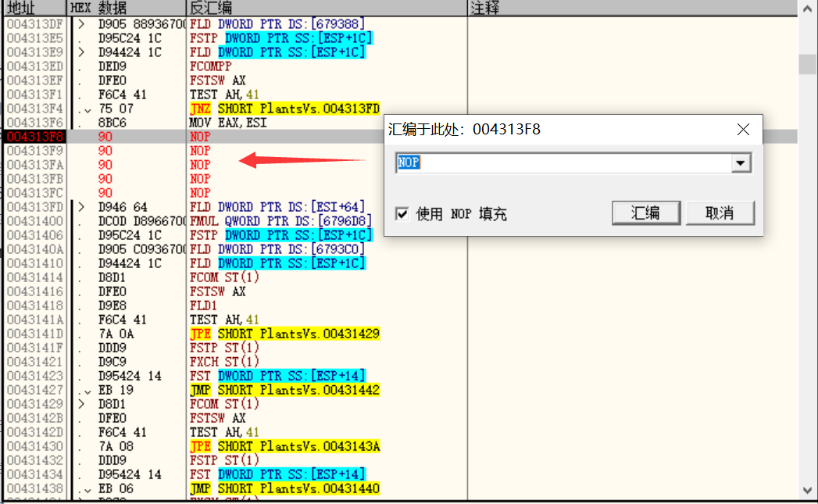The image size is (818, 504).
Task: Click JMP SHORT PlantsVs.00431440 instruction
Action: 285,489
